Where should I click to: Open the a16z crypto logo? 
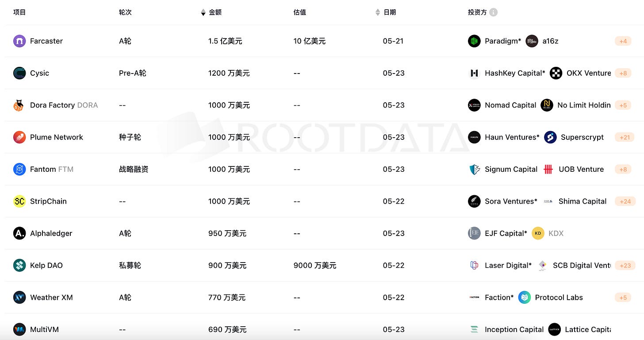532,41
